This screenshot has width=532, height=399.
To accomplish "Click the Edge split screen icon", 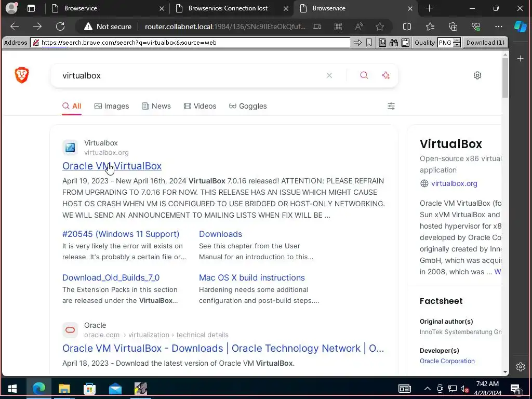I will (x=407, y=26).
